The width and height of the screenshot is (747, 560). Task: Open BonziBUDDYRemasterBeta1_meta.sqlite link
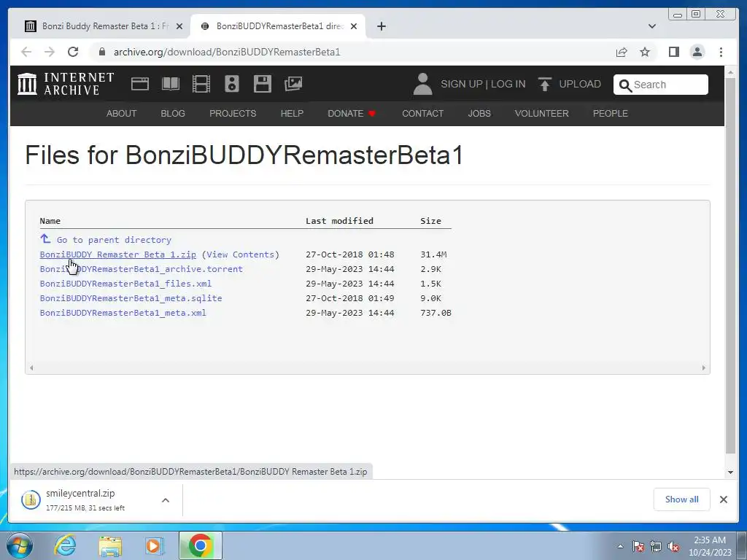point(131,298)
